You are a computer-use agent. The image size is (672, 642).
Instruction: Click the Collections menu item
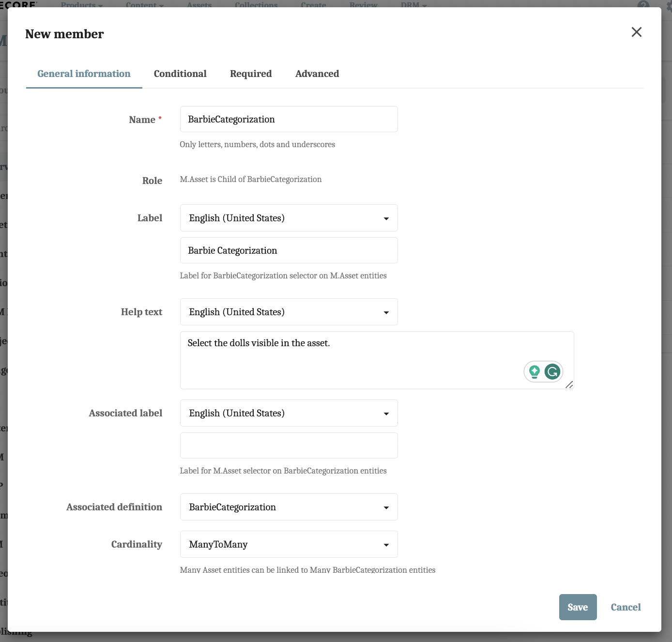pyautogui.click(x=256, y=5)
